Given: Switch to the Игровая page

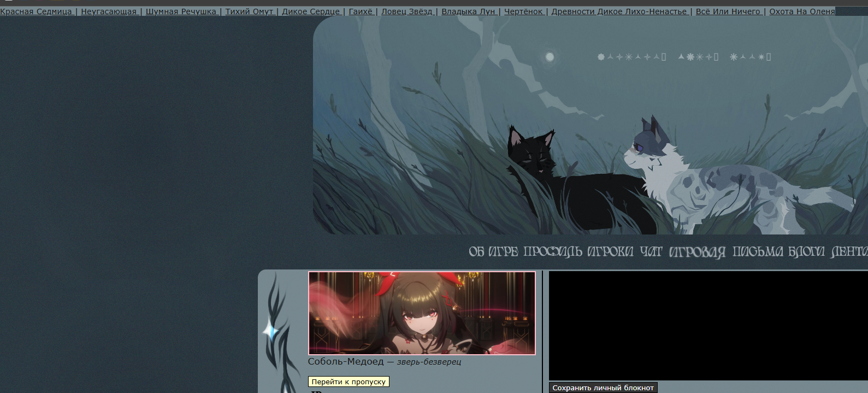Looking at the screenshot, I should click(x=697, y=252).
